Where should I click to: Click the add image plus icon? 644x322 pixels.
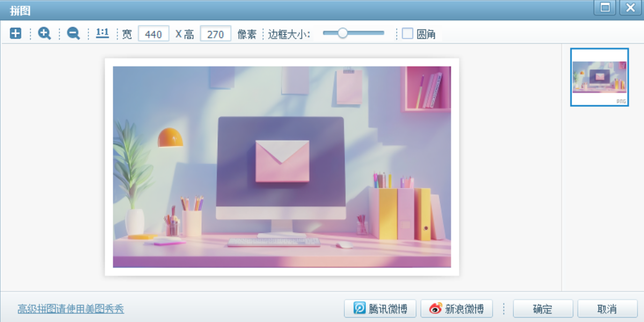click(16, 34)
